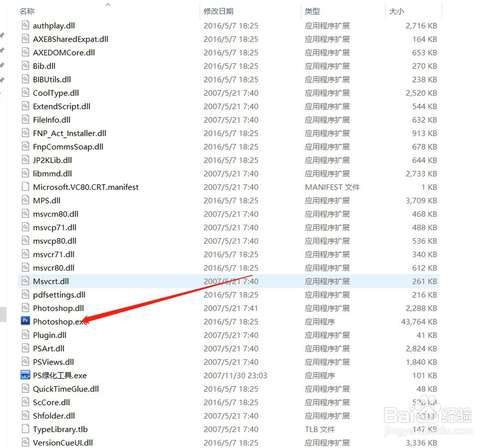Click the PS绿化工具.exe application icon

pos(25,375)
